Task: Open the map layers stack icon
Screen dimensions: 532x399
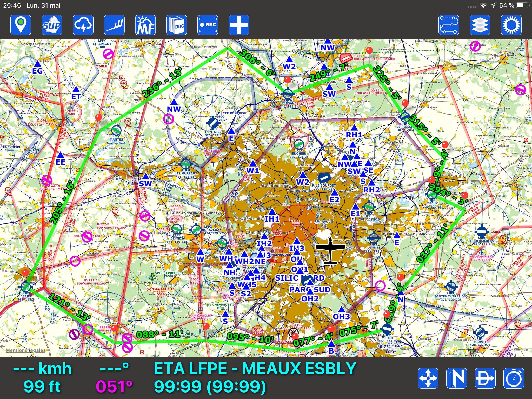Action: (x=480, y=25)
